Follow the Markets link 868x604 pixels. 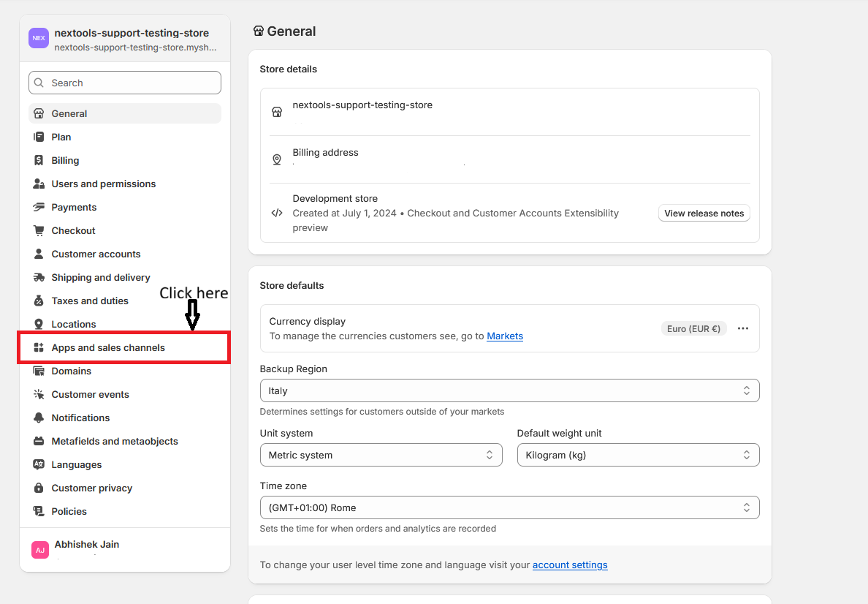505,336
